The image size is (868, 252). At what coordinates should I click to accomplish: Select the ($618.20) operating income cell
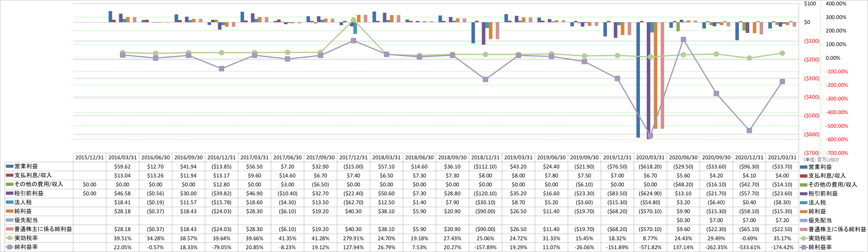(x=650, y=167)
